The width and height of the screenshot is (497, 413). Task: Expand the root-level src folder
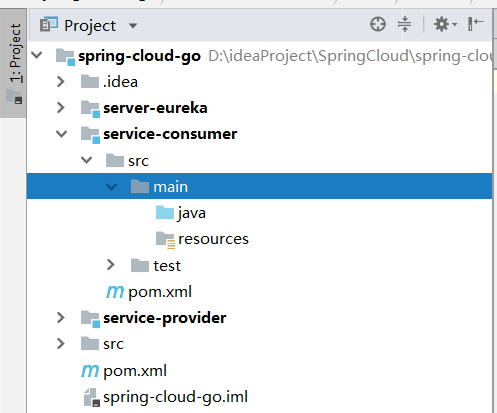tap(61, 344)
